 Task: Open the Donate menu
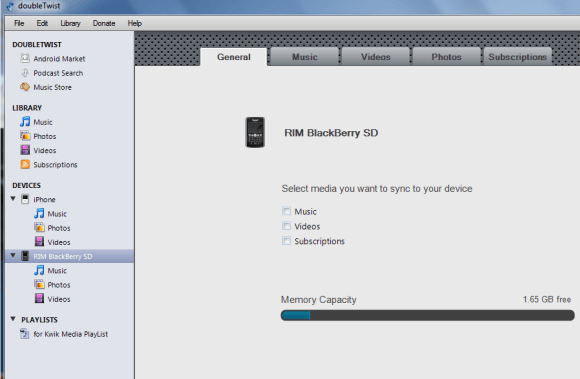click(x=104, y=23)
